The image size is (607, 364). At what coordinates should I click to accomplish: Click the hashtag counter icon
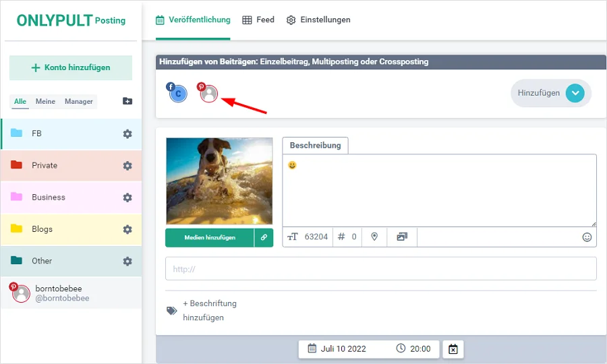click(341, 237)
